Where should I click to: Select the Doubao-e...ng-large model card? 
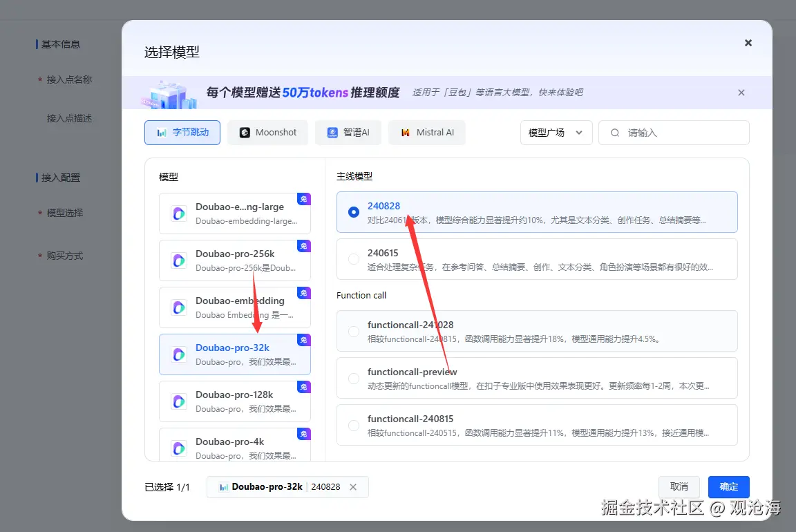234,213
